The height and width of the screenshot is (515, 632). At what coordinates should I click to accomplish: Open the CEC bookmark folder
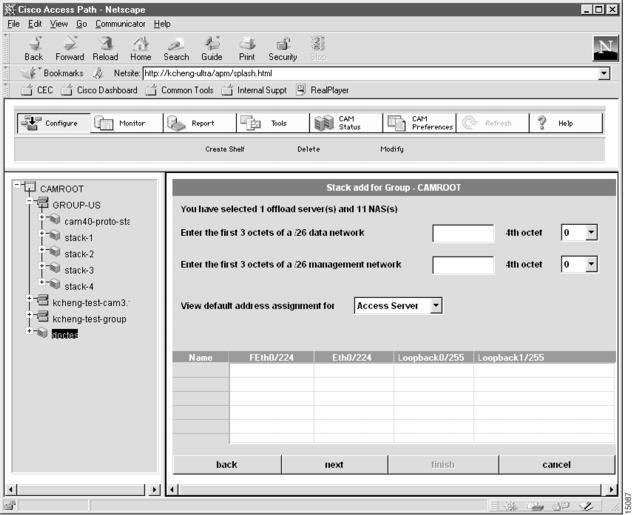tap(37, 90)
